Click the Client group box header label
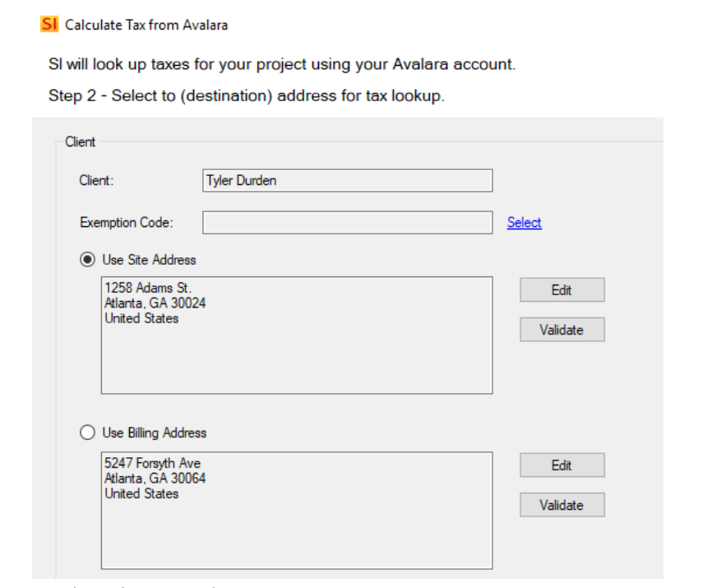This screenshot has width=721, height=588. [x=80, y=141]
